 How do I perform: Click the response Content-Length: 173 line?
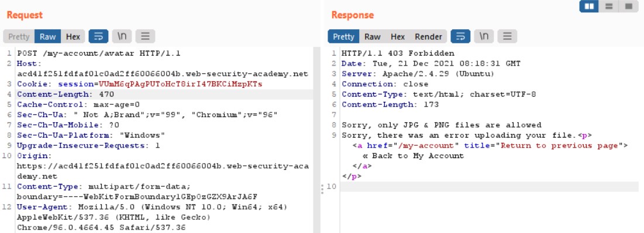click(390, 105)
